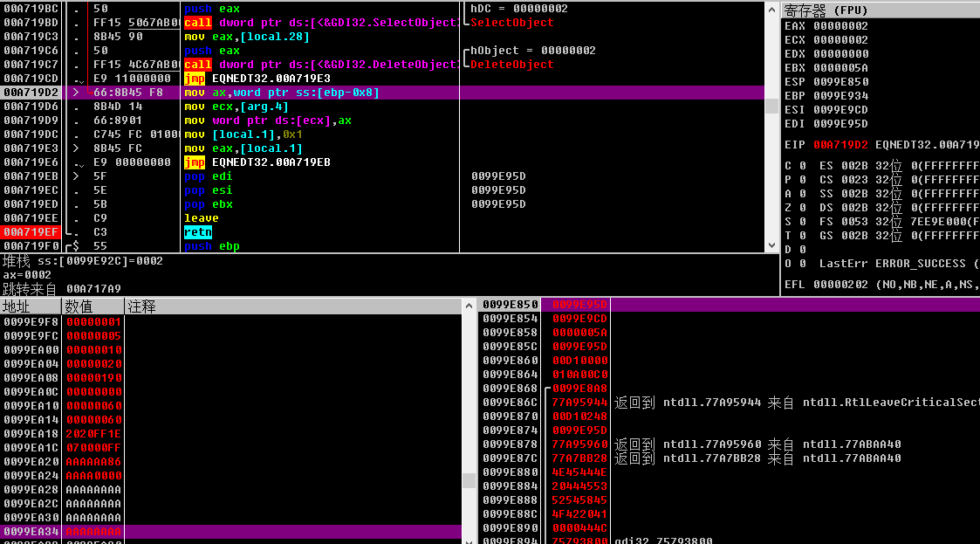Select EBP register value 0099E934
The image size is (980, 544).
click(x=840, y=96)
